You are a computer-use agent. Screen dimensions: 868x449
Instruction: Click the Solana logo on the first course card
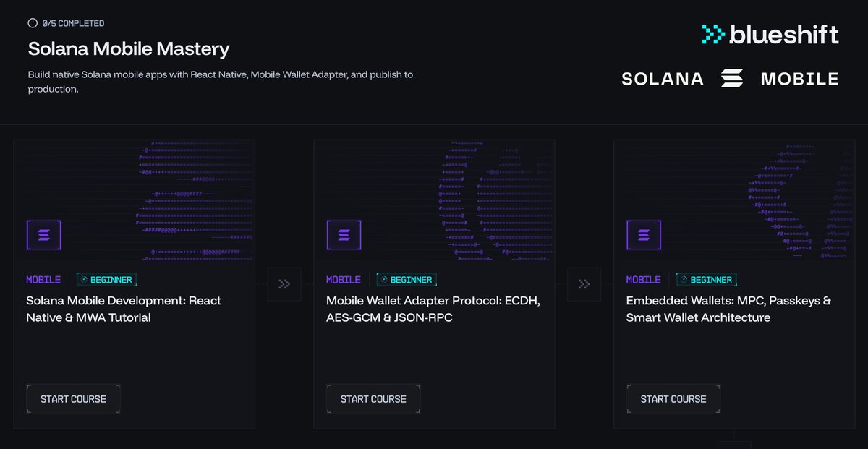tap(43, 234)
